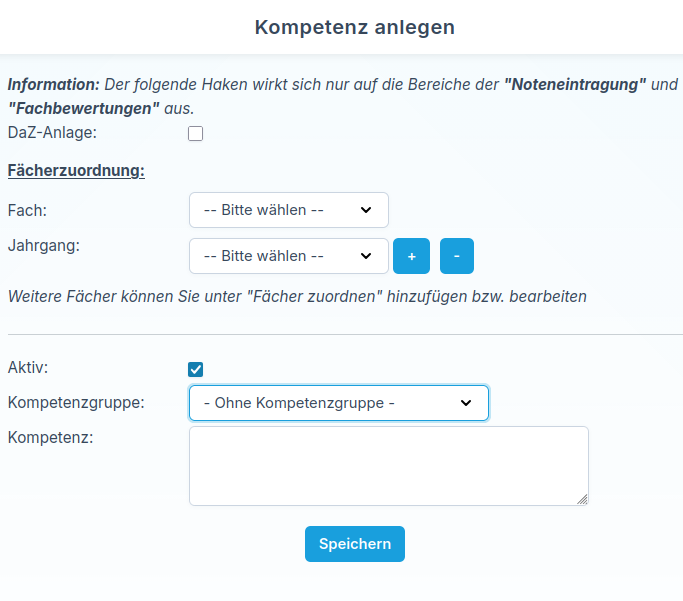Click the "Kompetenz anlegen" heading
The width and height of the screenshot is (683, 601).
355,27
